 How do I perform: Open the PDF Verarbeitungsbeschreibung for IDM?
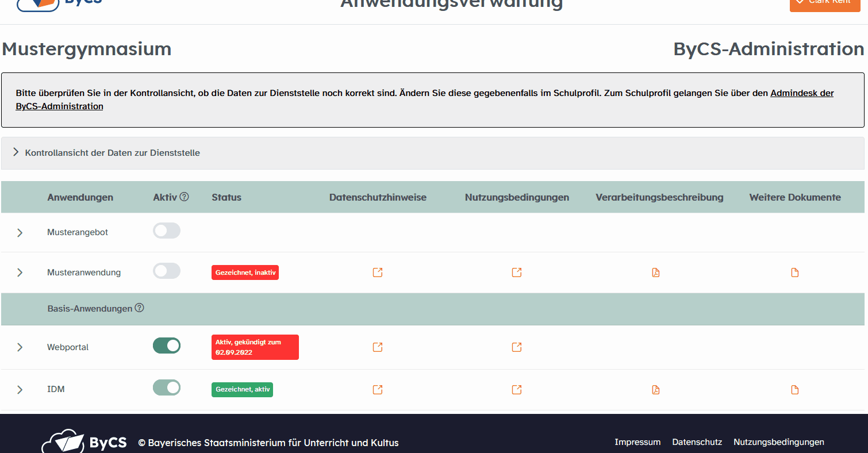click(655, 389)
